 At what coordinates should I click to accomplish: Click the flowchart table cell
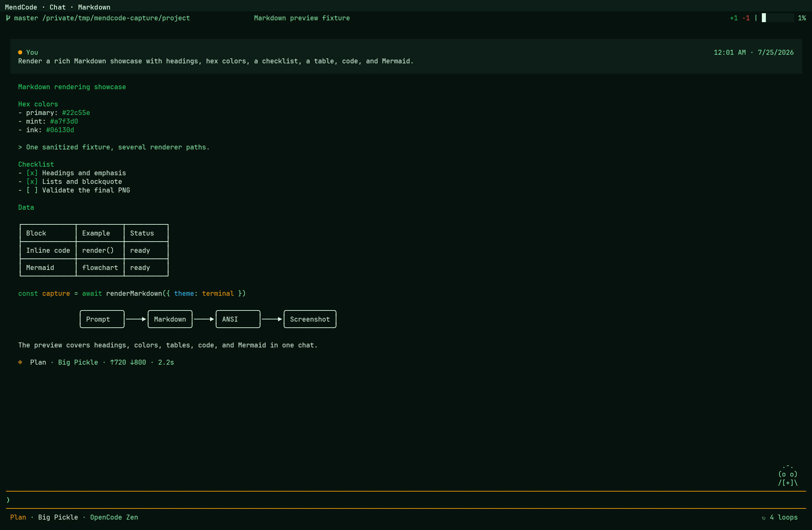(100, 267)
